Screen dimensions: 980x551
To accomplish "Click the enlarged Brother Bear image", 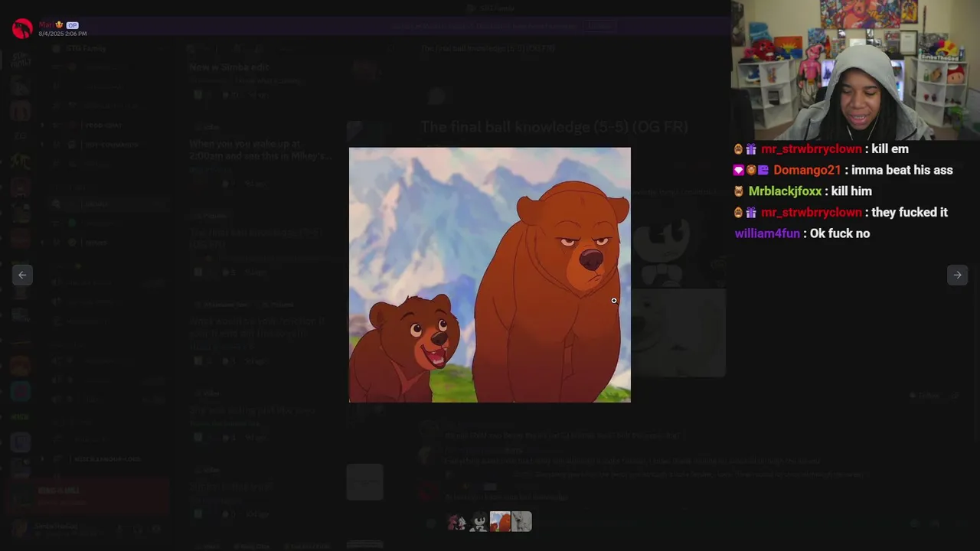I will click(490, 275).
